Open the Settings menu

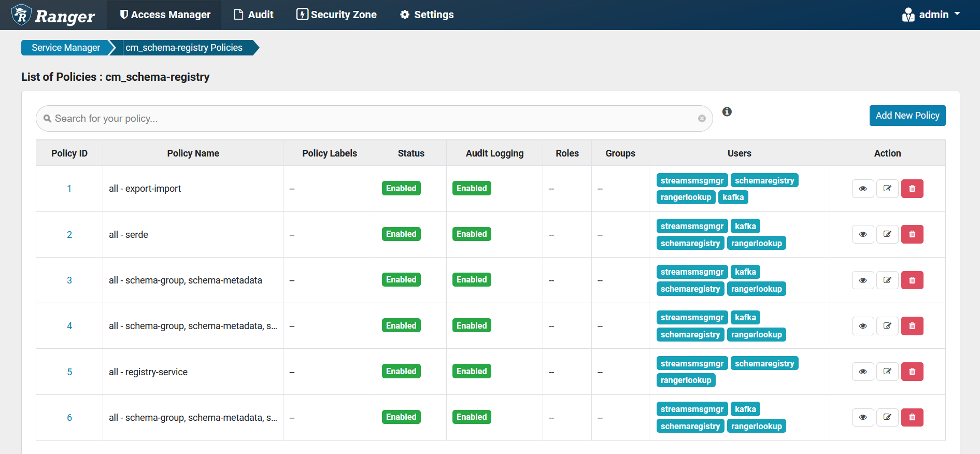(427, 15)
